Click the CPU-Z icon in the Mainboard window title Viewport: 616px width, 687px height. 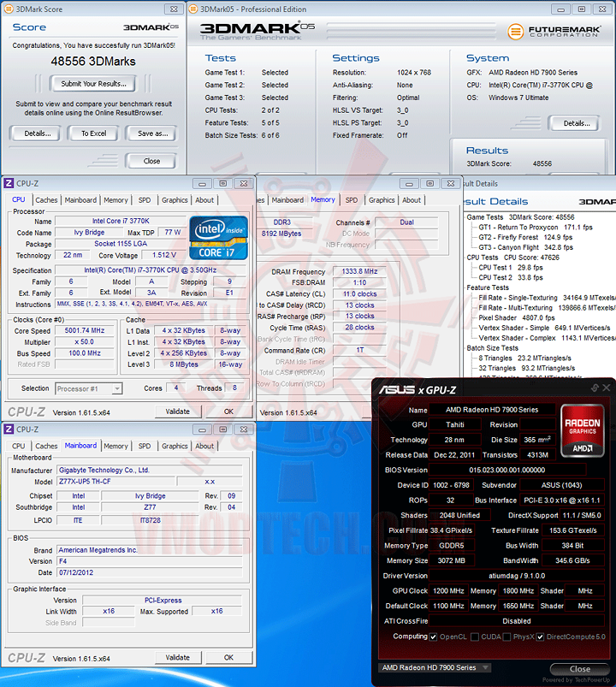coord(9,429)
